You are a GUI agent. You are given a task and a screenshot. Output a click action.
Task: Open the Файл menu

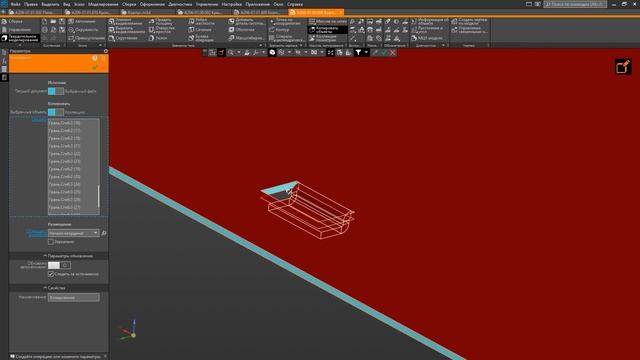[16, 4]
